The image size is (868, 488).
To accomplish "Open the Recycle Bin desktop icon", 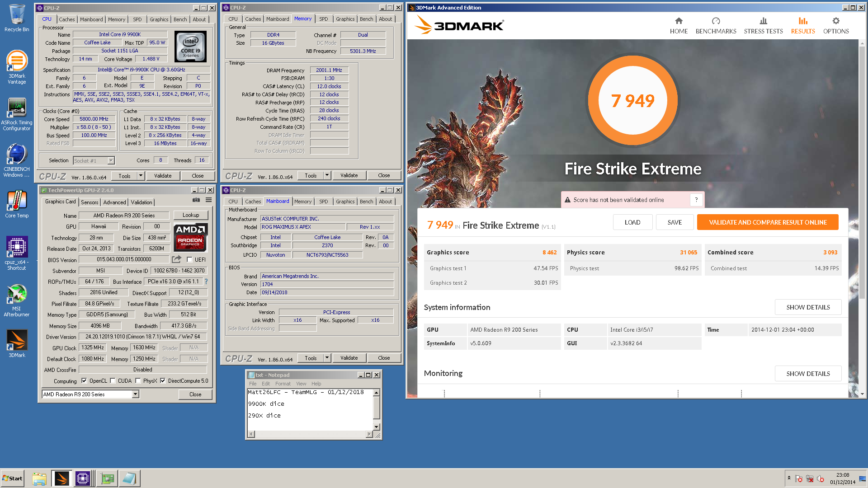I will [x=17, y=18].
